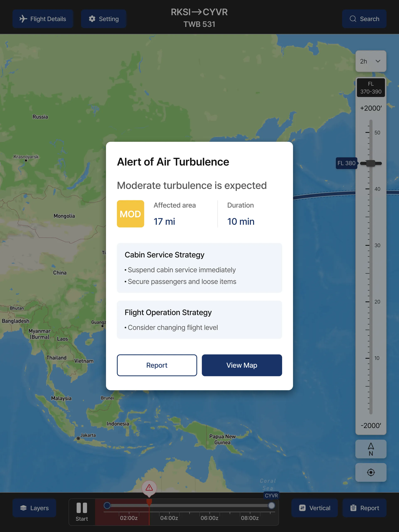Viewport: 399px width, 532px height.
Task: Click the CYVR endpoint timeline handle
Action: pyautogui.click(x=271, y=505)
